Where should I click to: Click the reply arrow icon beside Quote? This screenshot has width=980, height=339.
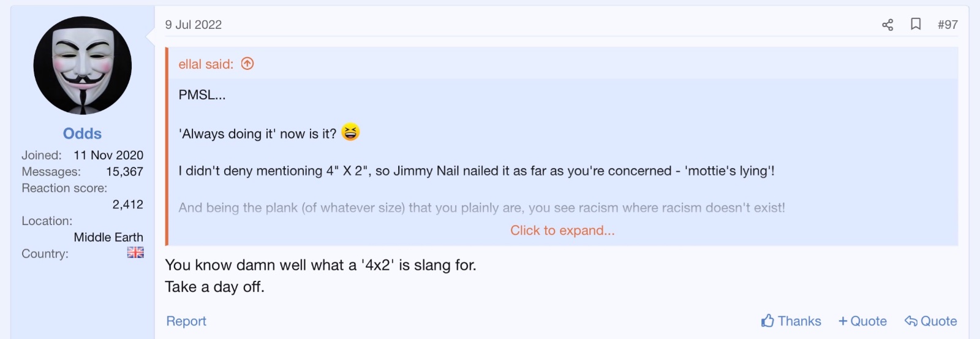(911, 321)
